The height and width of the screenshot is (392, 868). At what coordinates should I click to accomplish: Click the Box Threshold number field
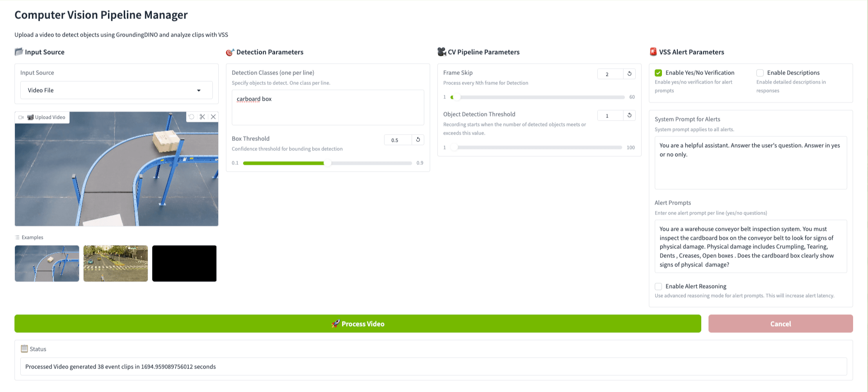(x=398, y=140)
